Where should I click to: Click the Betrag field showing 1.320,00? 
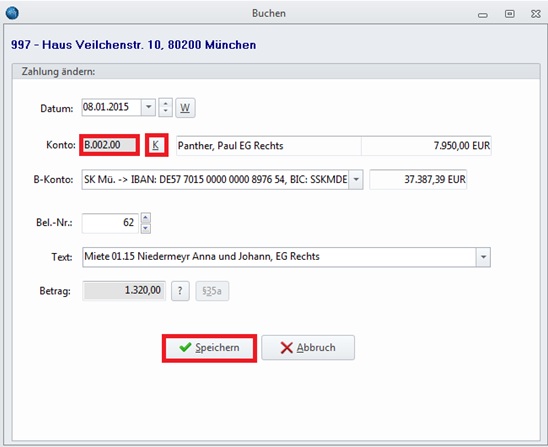tap(124, 290)
